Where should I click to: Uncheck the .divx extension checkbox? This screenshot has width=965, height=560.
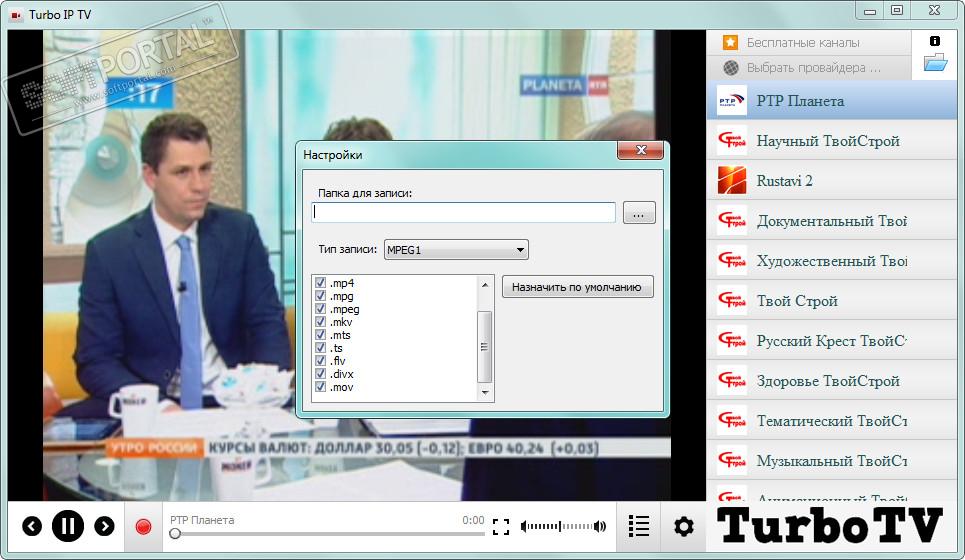point(320,374)
